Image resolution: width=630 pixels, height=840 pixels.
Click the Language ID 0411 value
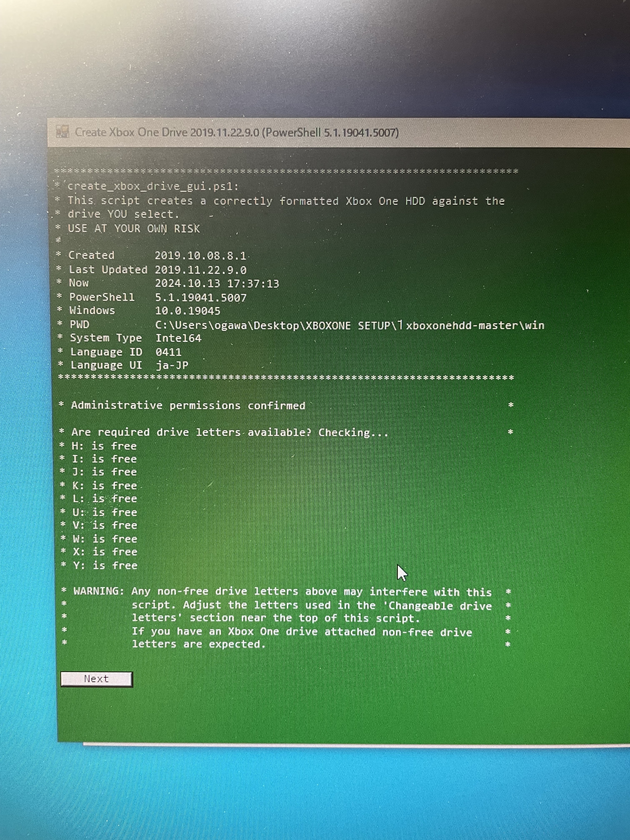click(x=168, y=352)
